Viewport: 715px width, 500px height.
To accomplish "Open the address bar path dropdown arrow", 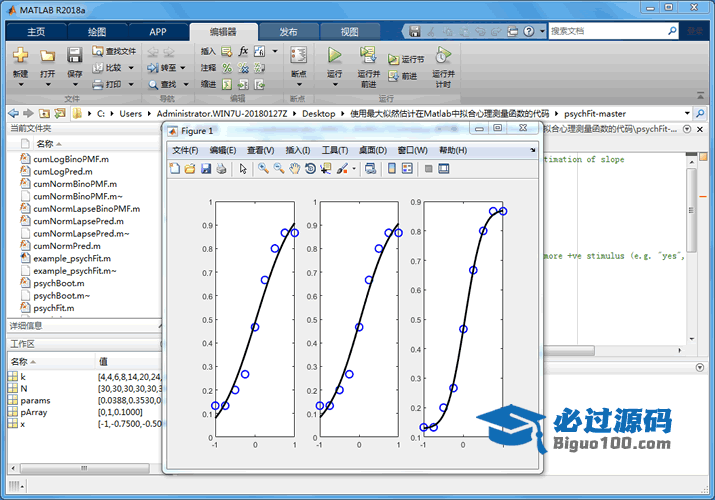I will [x=687, y=113].
